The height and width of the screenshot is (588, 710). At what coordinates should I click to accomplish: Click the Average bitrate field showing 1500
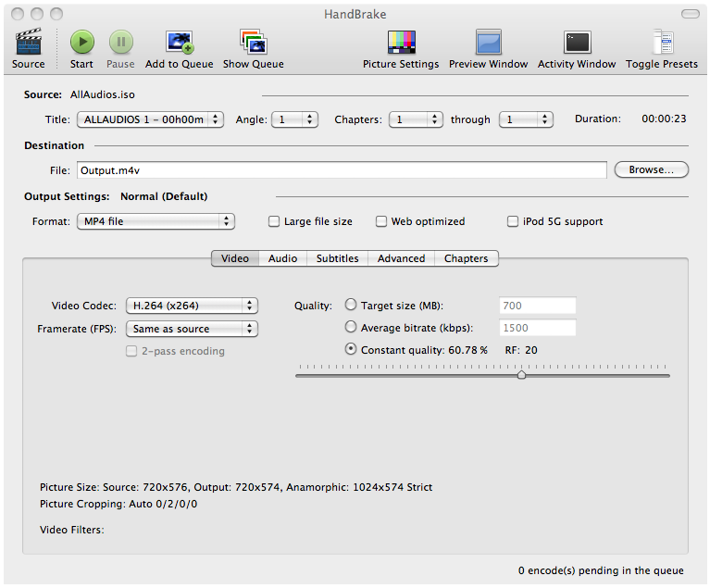point(538,328)
